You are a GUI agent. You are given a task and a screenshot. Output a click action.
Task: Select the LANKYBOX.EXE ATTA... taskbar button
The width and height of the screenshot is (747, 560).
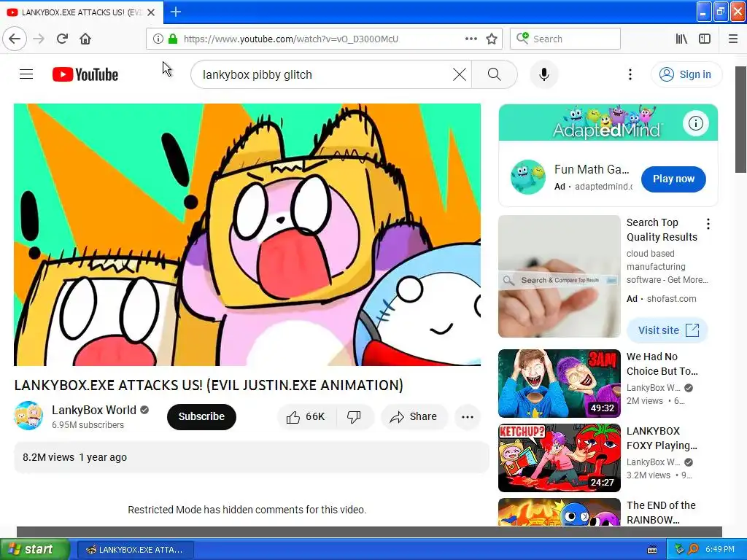pos(135,550)
